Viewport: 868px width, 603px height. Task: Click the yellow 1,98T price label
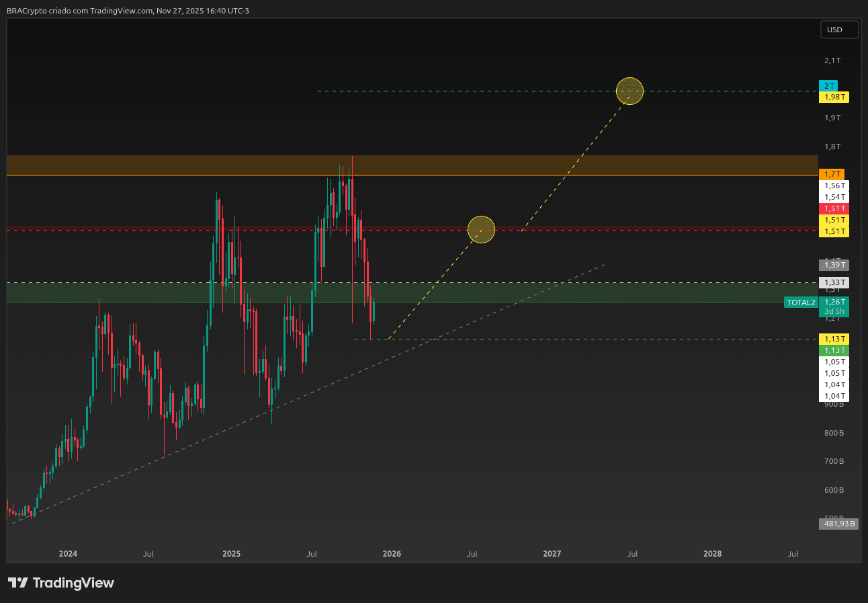click(834, 97)
